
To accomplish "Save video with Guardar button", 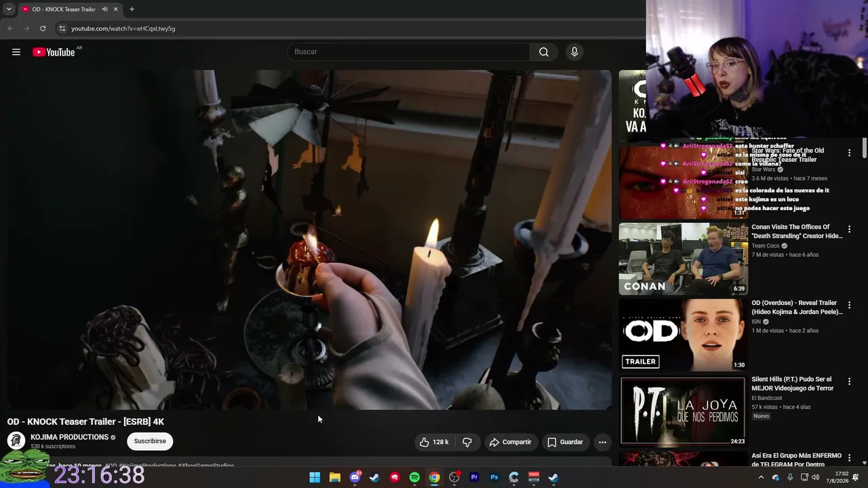I will coord(565,442).
